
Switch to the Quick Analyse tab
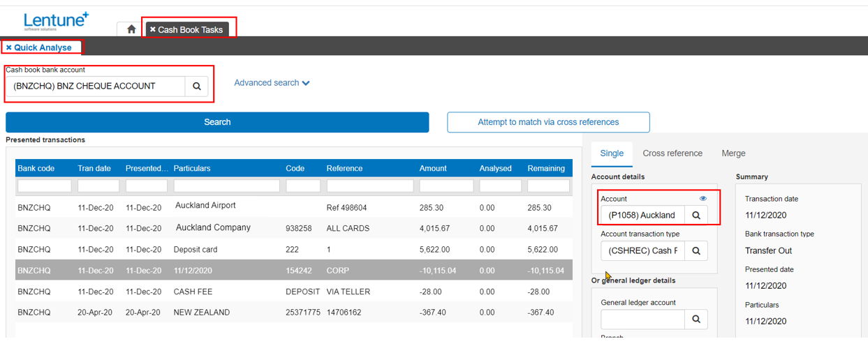pos(43,47)
